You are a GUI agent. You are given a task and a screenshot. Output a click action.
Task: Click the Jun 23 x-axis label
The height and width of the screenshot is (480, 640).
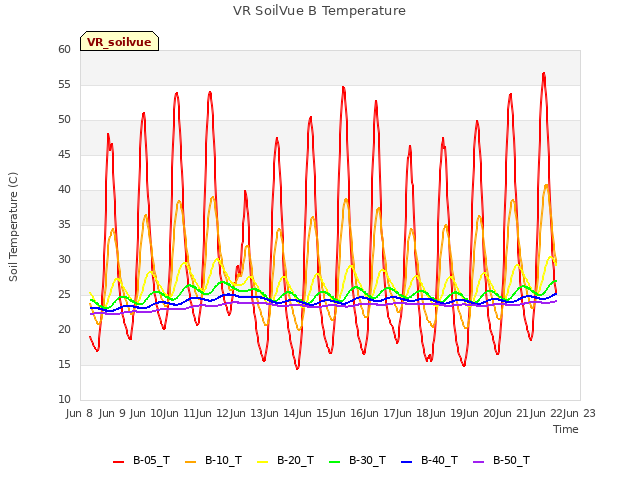[579, 413]
